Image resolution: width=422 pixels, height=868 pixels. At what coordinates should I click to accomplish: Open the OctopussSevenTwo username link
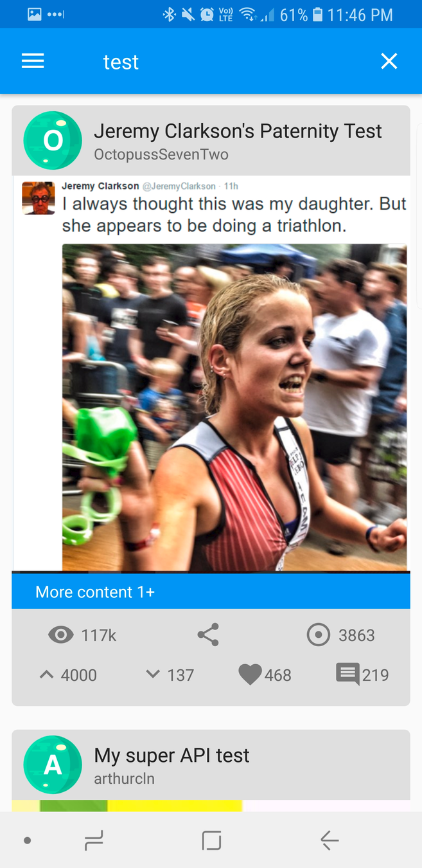(161, 154)
